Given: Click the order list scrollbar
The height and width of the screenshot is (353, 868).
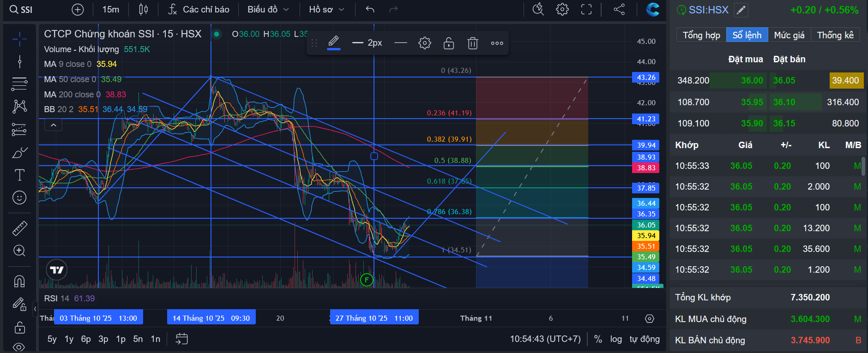Looking at the screenshot, I should pos(863,166).
